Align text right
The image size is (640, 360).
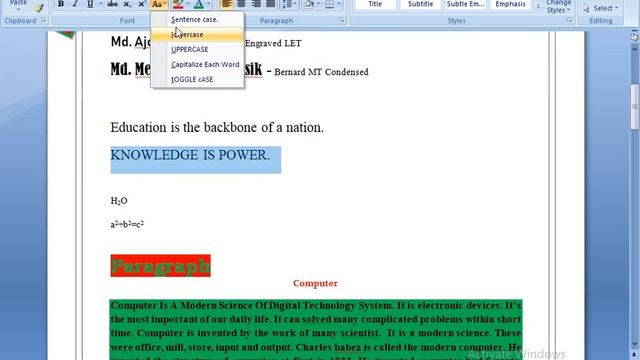coord(256,4)
